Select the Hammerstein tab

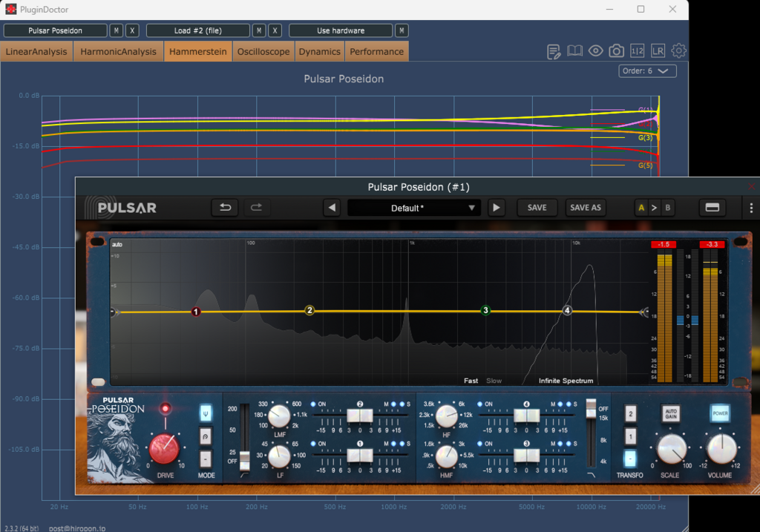point(197,51)
